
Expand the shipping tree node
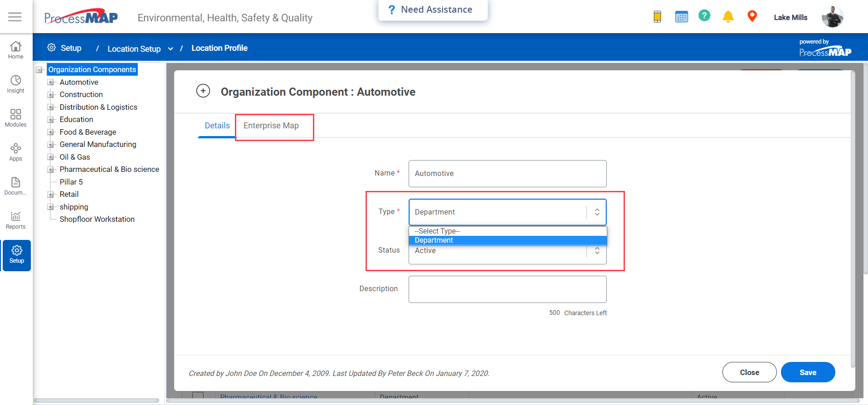coord(51,207)
